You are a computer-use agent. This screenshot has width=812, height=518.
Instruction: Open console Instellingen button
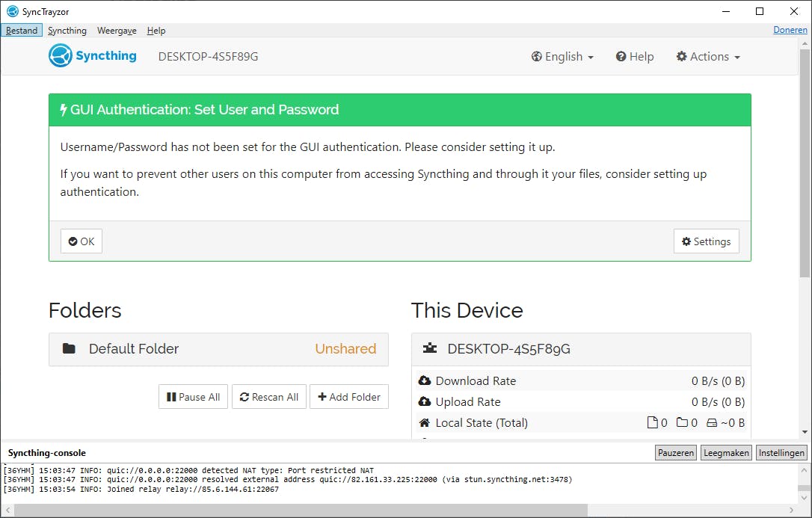click(781, 453)
